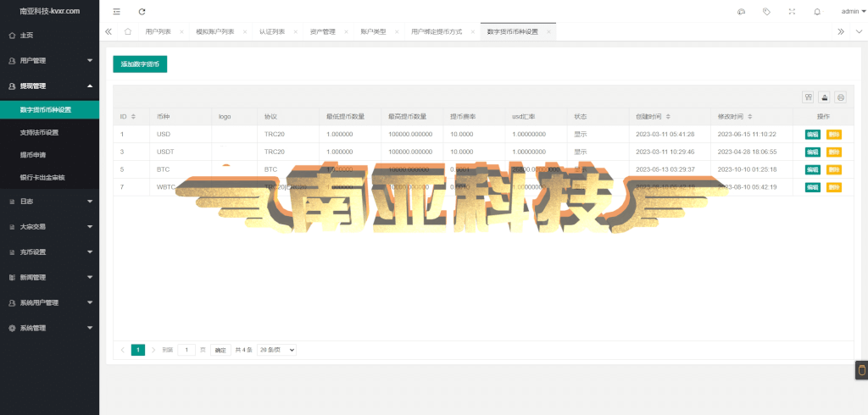Expand the 充币设置 sidebar menu
The image size is (868, 415).
pos(49,252)
